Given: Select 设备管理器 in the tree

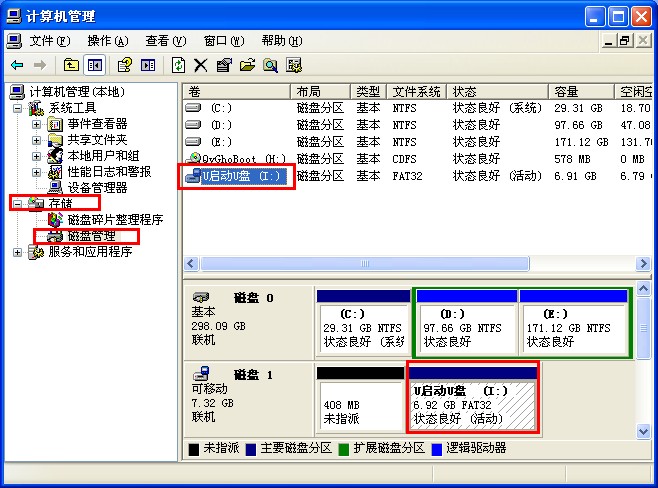Looking at the screenshot, I should click(97, 188).
